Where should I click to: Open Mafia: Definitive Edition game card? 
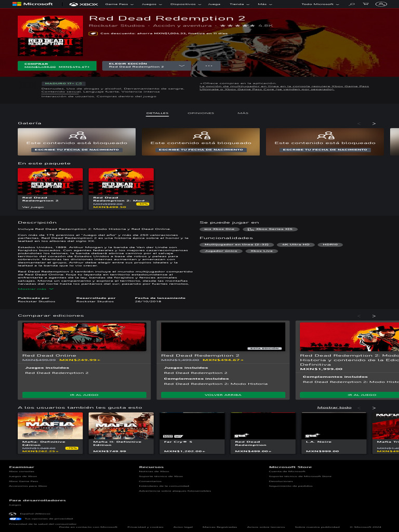point(50,433)
